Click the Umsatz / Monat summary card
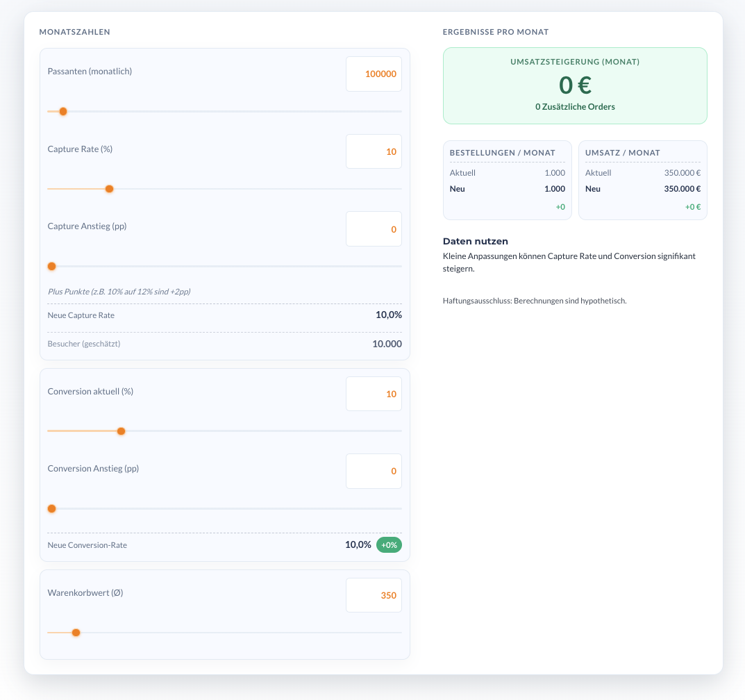The width and height of the screenshot is (745, 700). coord(642,181)
